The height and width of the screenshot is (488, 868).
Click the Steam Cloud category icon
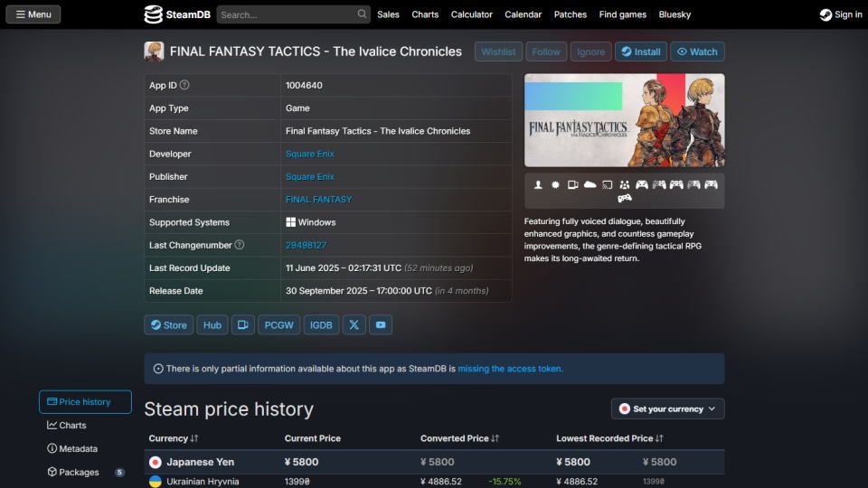(590, 184)
